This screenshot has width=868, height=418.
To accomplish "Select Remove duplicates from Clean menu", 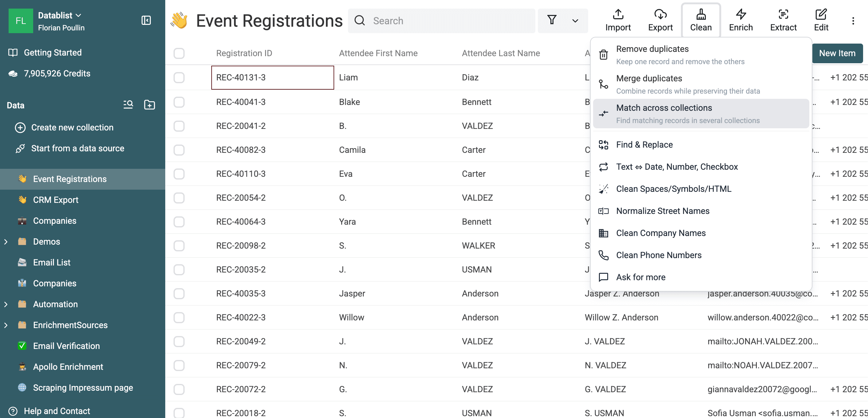I will pyautogui.click(x=701, y=55).
